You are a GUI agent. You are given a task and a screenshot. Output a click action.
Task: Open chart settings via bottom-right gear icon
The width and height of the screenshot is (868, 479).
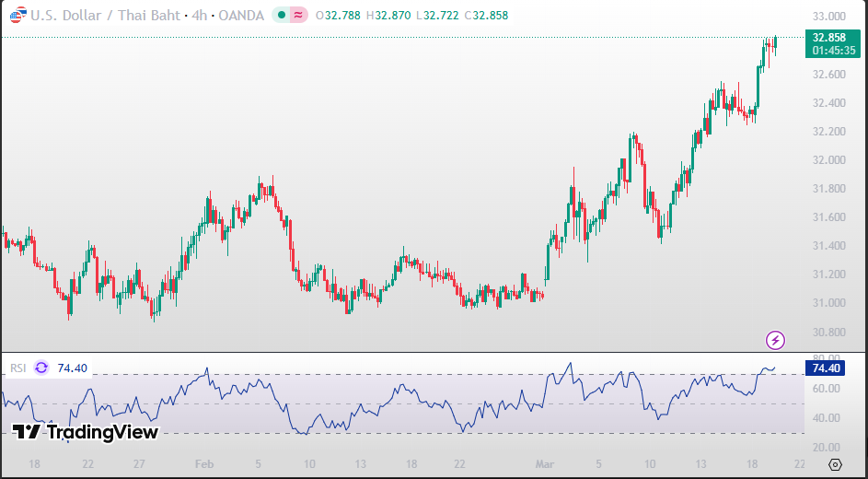click(835, 464)
